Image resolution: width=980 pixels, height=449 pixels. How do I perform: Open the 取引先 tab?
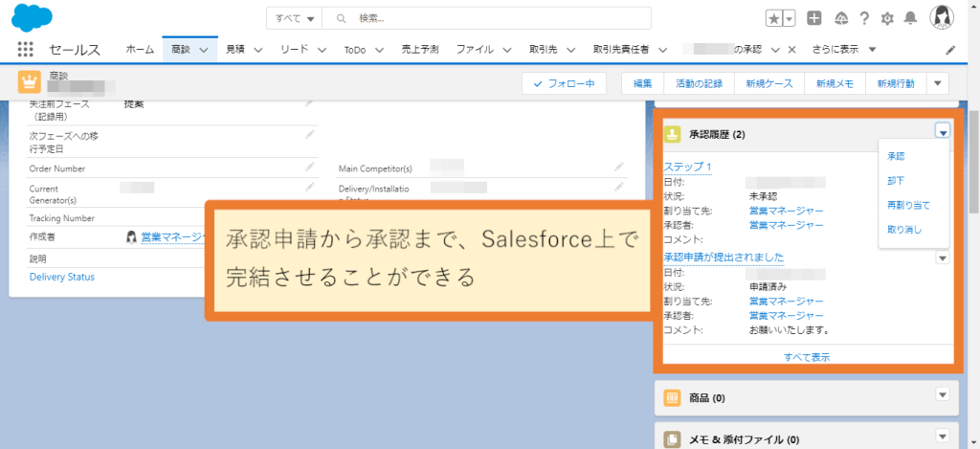[x=543, y=50]
